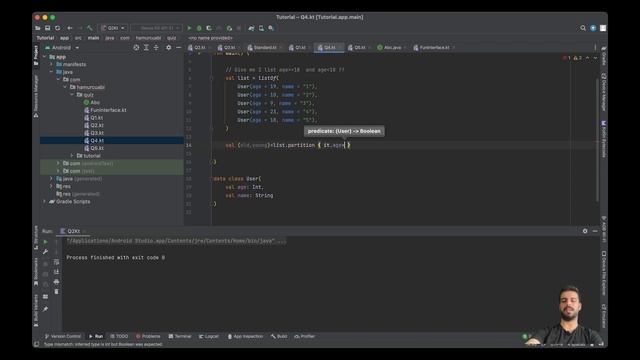640x360 pixels.
Task: Click the trash Clear All icon in Run panel
Action: tap(56, 292)
